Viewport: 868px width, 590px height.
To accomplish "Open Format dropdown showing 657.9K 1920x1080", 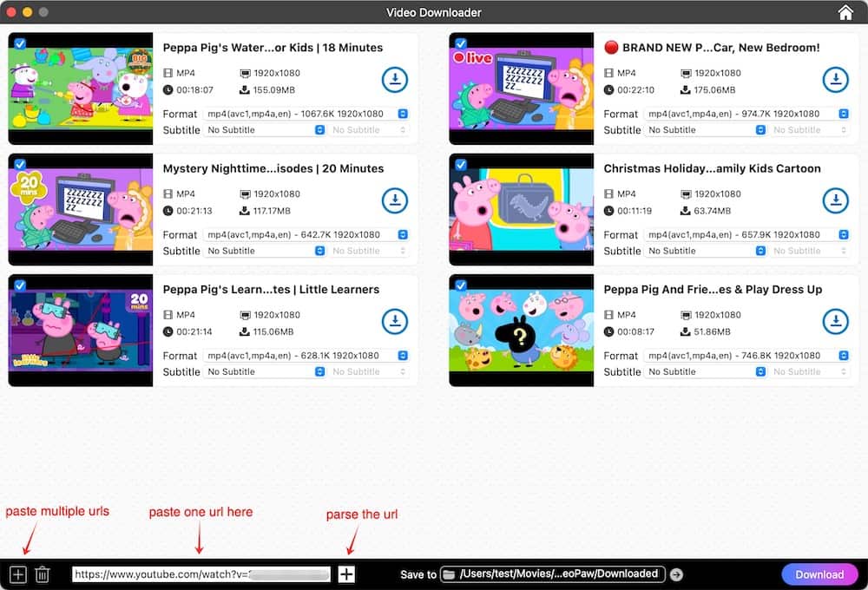I will click(x=746, y=234).
